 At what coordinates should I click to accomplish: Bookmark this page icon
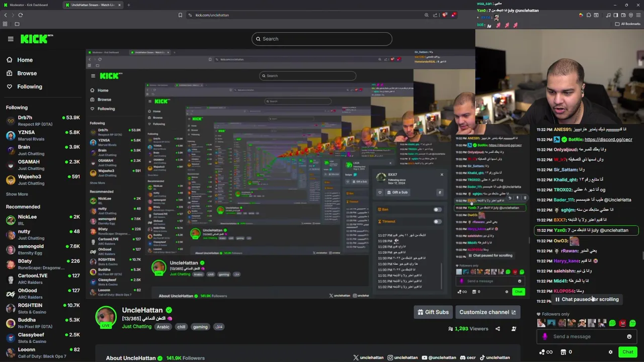[x=180, y=15]
